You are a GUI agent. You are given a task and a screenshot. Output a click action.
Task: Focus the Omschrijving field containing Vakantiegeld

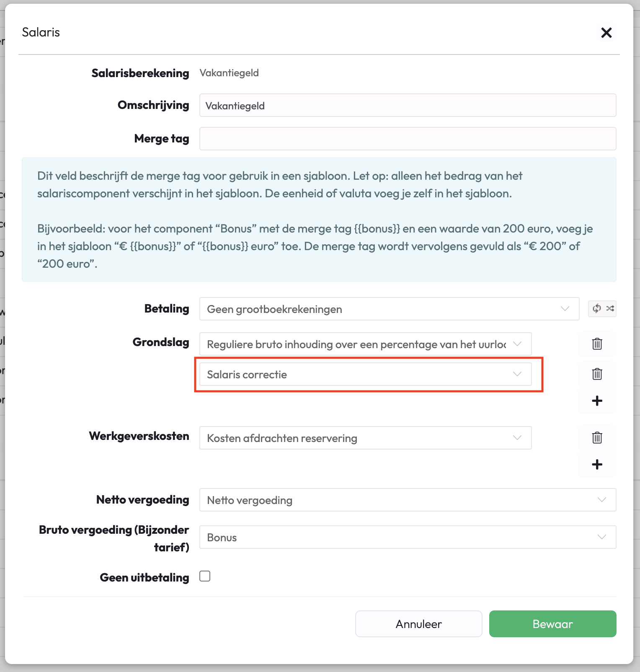click(x=408, y=106)
